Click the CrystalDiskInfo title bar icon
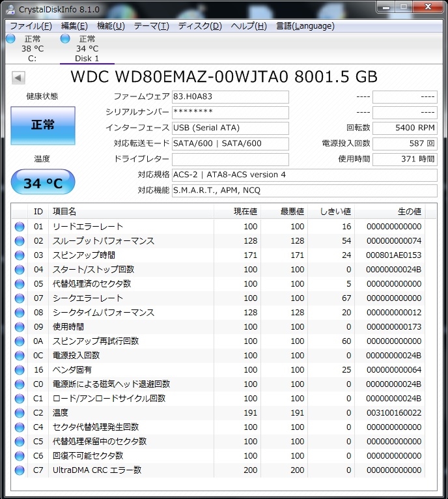The image size is (448, 499). pos(10,9)
